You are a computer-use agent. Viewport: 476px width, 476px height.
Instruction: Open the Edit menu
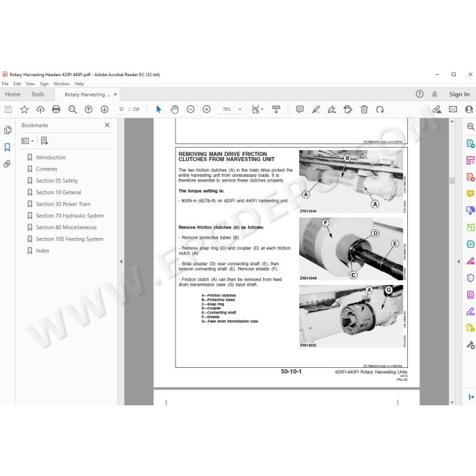(17, 84)
